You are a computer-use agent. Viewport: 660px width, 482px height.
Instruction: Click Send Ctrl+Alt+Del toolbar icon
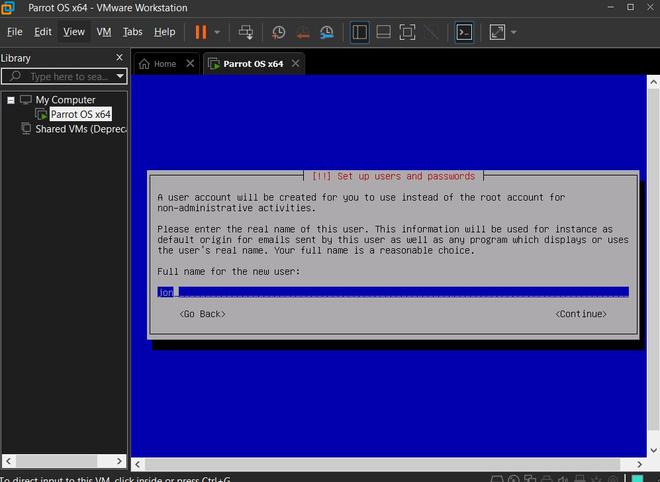tap(246, 32)
